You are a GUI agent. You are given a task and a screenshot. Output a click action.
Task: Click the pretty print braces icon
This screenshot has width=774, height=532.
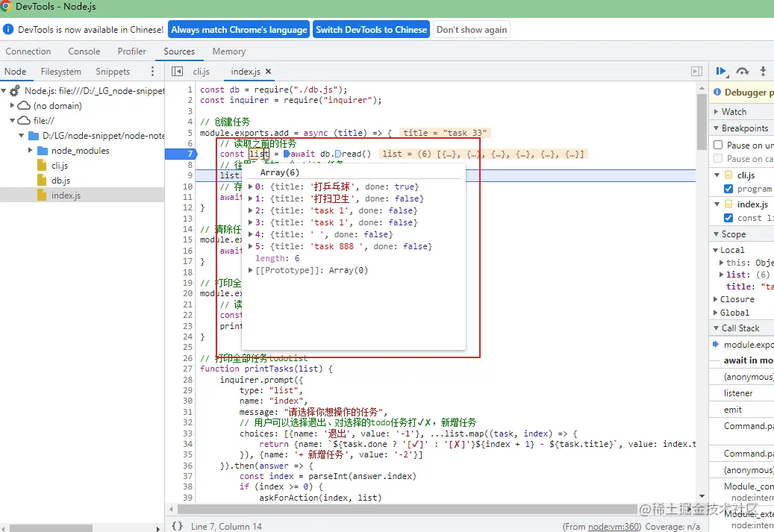[x=177, y=526]
